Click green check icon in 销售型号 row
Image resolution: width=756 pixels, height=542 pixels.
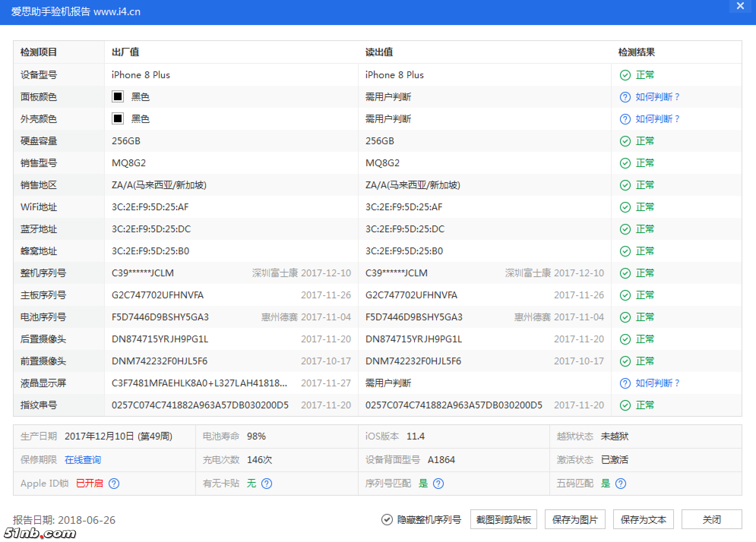tap(625, 163)
